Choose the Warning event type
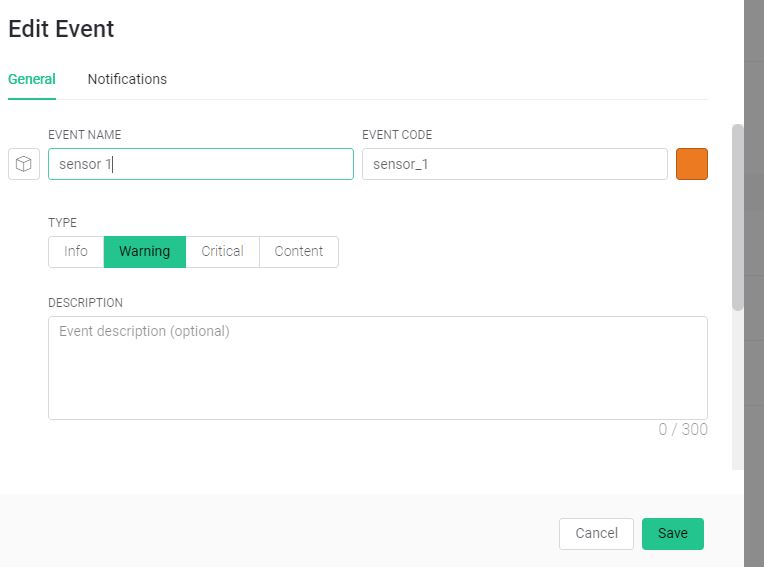 145,252
